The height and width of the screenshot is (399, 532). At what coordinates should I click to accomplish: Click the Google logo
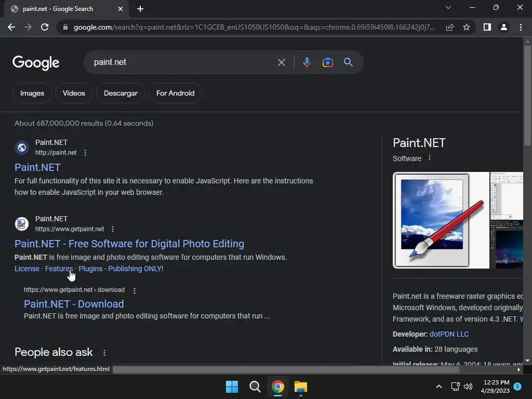coord(36,63)
